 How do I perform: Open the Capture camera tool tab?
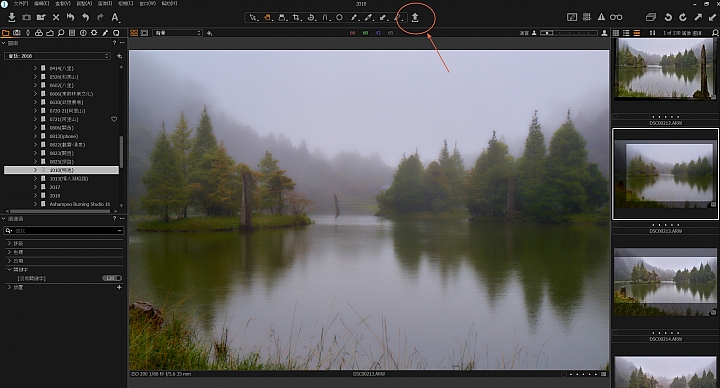pos(17,33)
